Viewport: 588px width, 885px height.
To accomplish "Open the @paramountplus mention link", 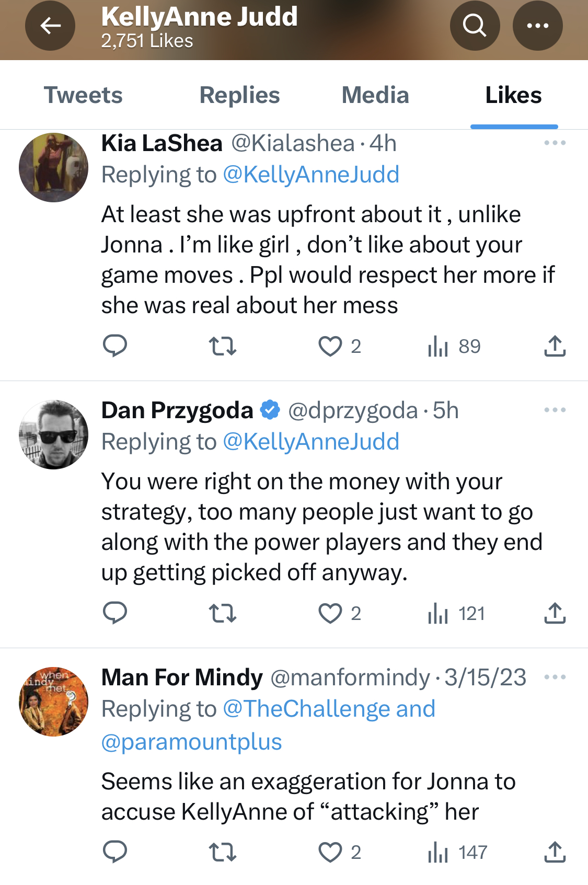I will click(191, 742).
